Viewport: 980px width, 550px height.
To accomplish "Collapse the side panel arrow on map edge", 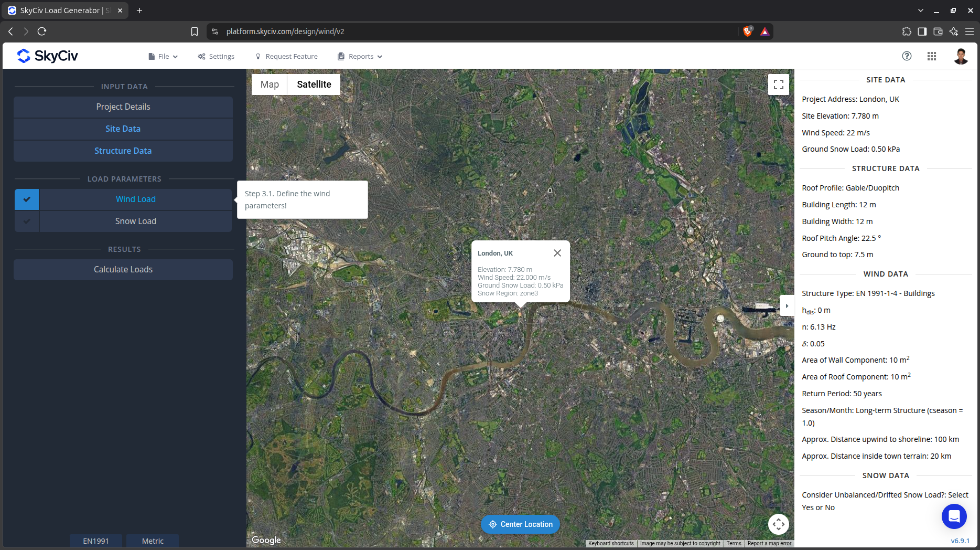I will [787, 305].
